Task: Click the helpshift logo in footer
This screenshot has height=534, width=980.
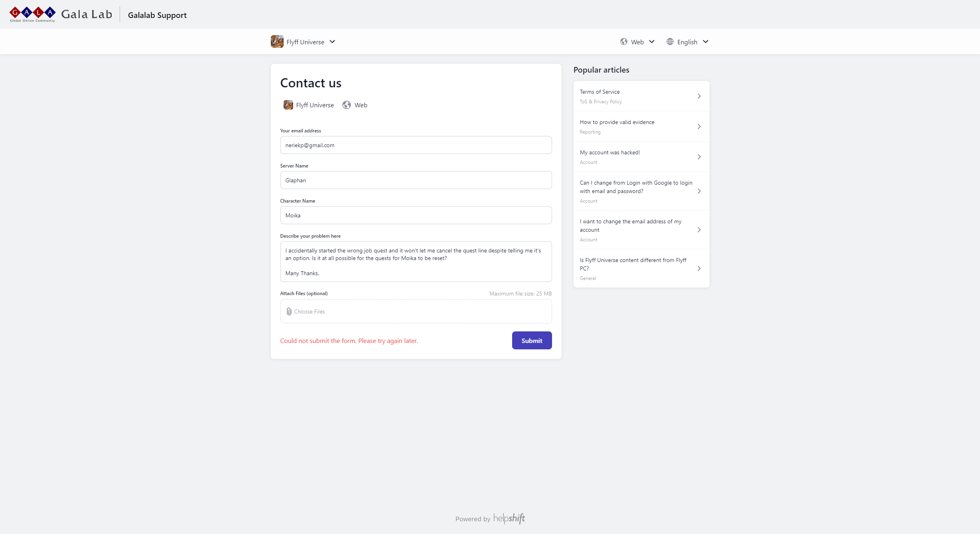Action: [x=509, y=518]
